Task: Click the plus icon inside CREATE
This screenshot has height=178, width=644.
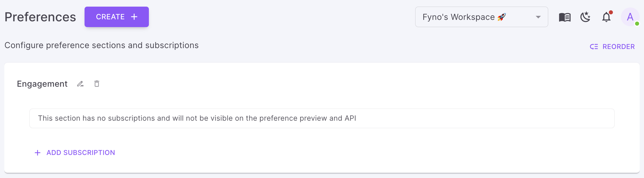Action: pyautogui.click(x=134, y=17)
